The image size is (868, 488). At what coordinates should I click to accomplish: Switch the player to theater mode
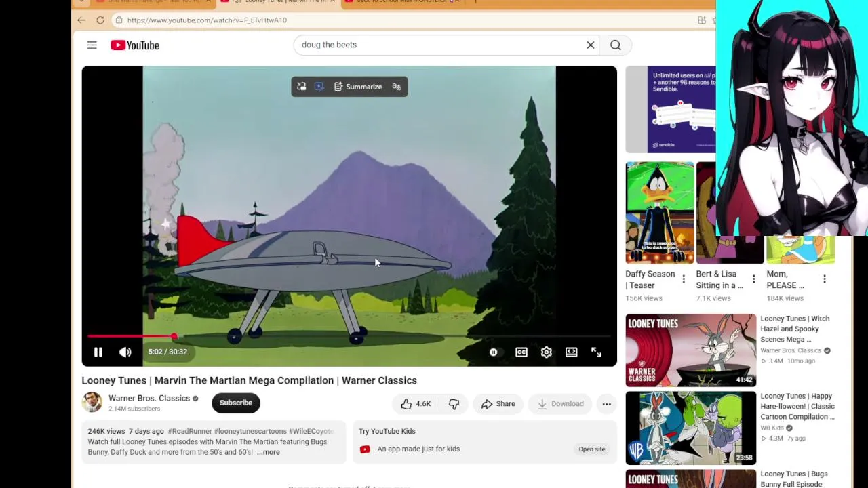(x=572, y=352)
